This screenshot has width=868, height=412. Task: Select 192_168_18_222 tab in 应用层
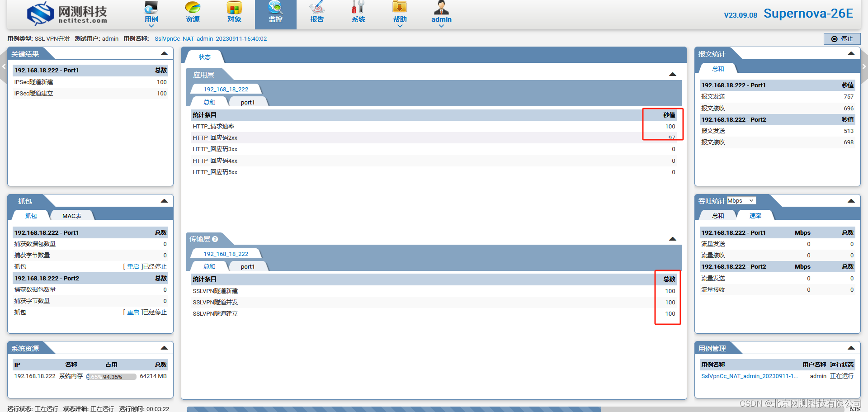226,90
